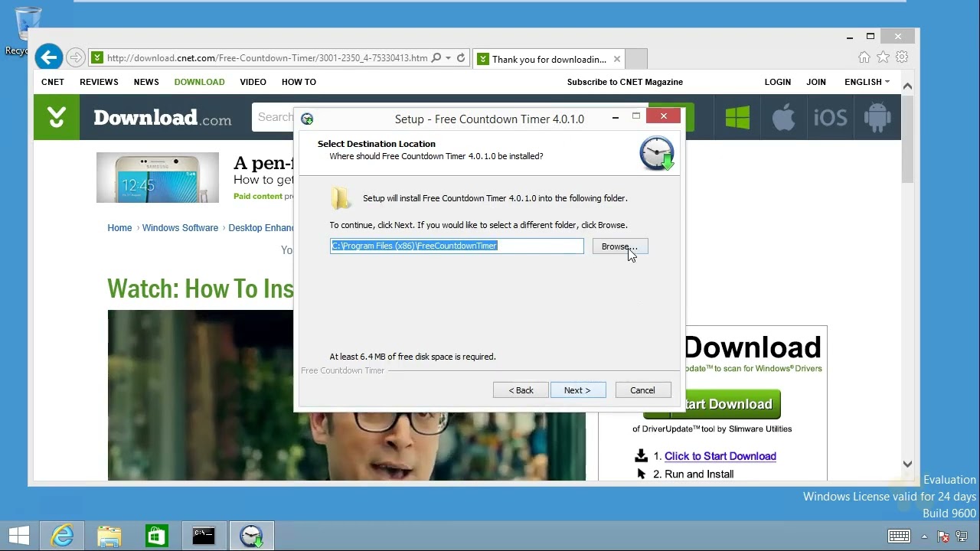
Task: Select the Windows platform icon
Action: tap(737, 117)
